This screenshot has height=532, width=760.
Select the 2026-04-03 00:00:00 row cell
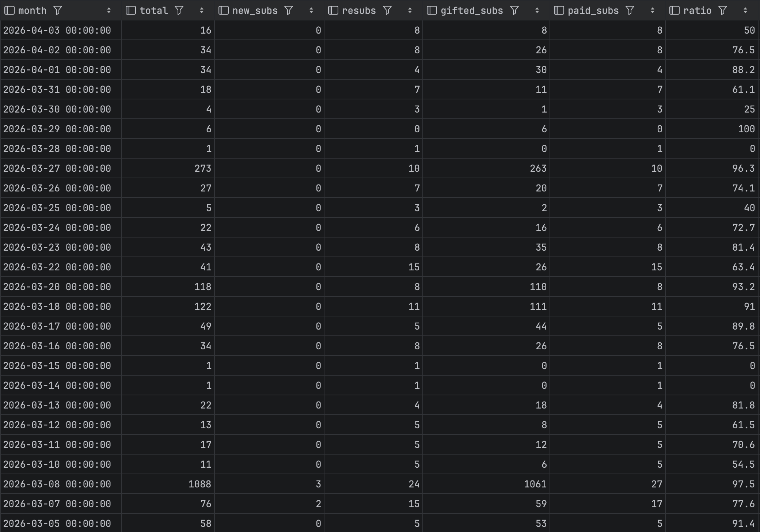pyautogui.click(x=57, y=30)
